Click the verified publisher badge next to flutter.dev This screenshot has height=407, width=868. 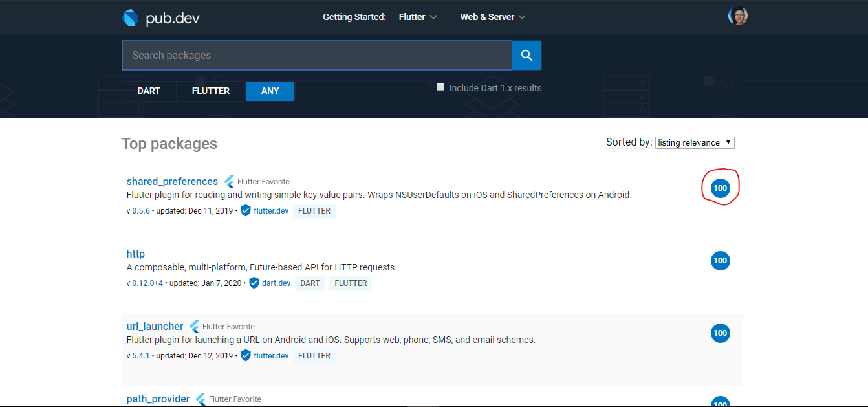tap(244, 210)
